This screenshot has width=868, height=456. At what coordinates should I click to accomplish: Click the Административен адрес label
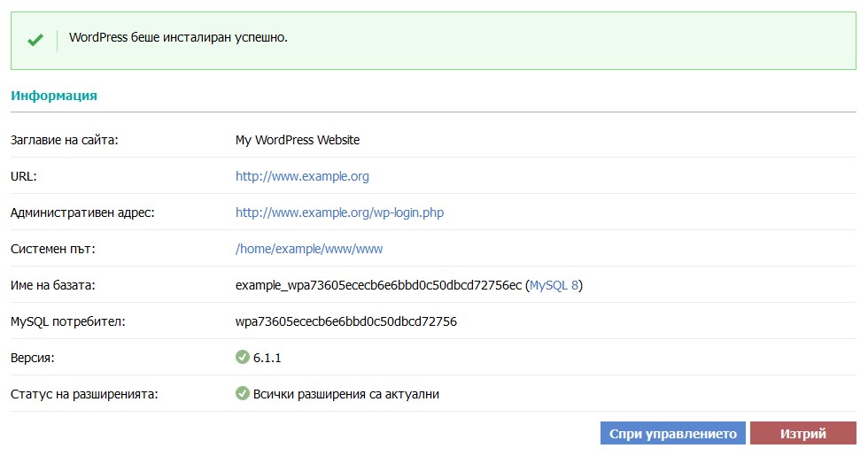(82, 213)
